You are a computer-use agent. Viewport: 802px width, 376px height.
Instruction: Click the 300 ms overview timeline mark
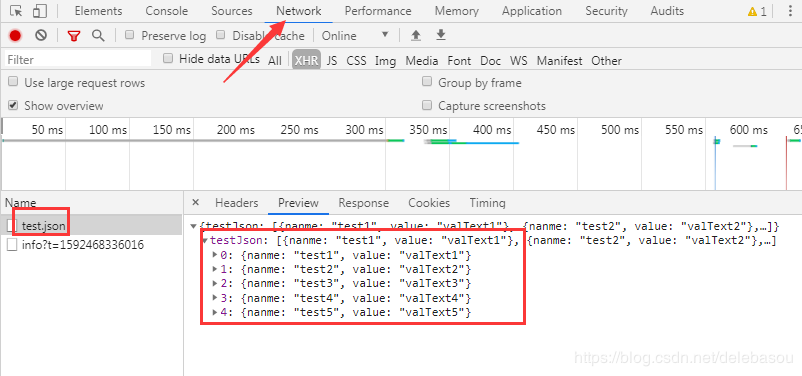pos(364,130)
